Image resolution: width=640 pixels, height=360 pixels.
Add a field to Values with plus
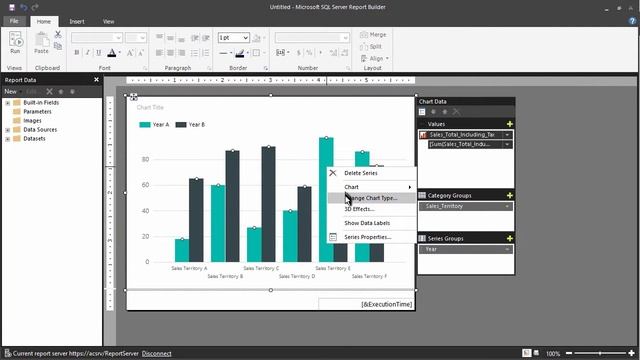[509, 124]
